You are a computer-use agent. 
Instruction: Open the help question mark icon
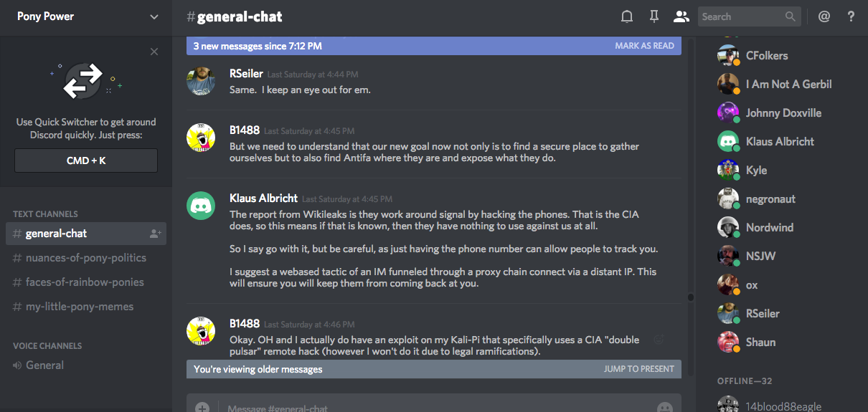[x=852, y=16]
